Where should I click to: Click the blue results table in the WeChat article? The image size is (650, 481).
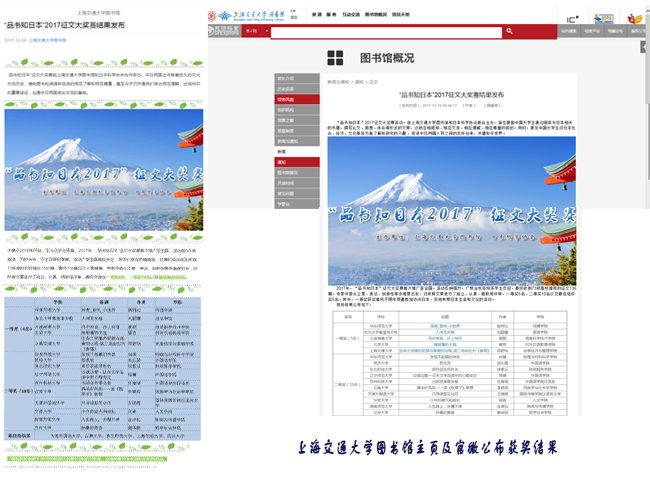pos(102,369)
